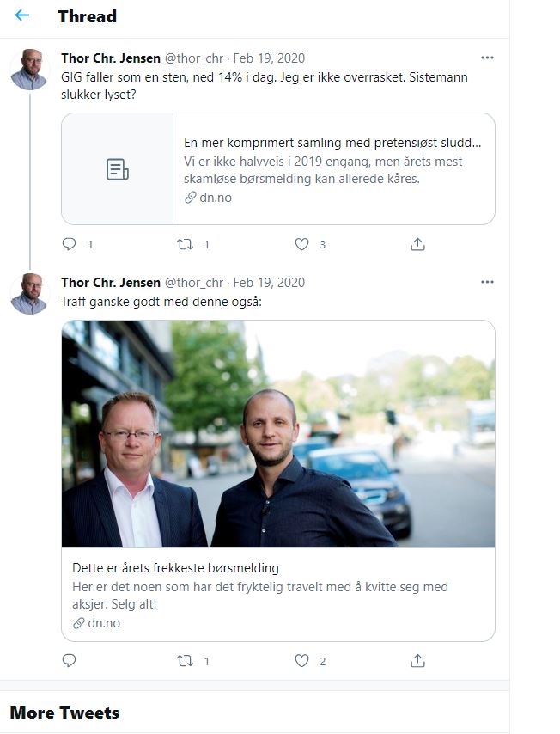Go back using the arrow icon
The image size is (560, 734).
(22, 15)
